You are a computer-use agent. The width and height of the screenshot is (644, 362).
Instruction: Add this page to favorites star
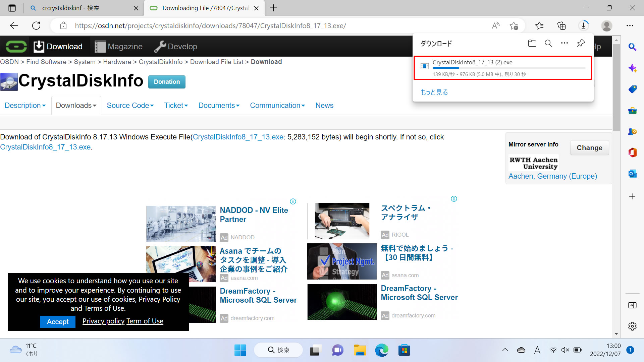[514, 25]
